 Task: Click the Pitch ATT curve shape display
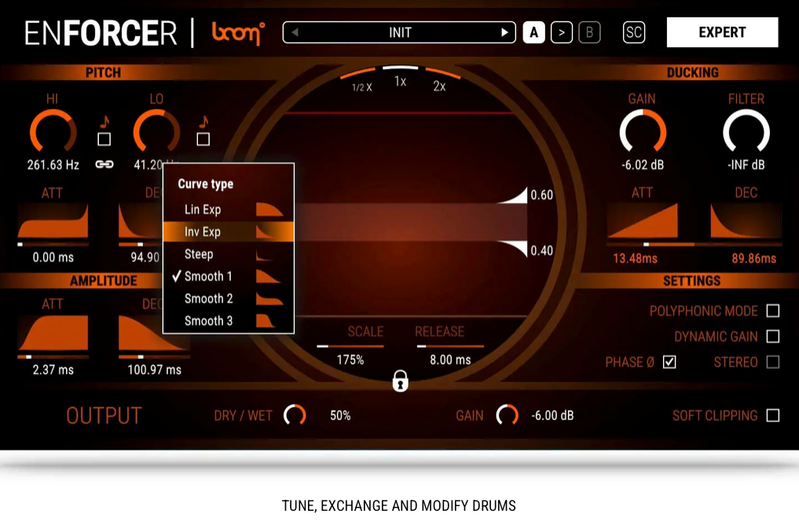(x=53, y=222)
